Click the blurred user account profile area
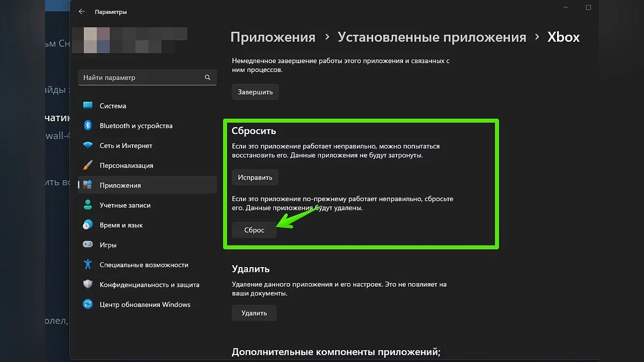644x362 pixels. click(x=129, y=41)
